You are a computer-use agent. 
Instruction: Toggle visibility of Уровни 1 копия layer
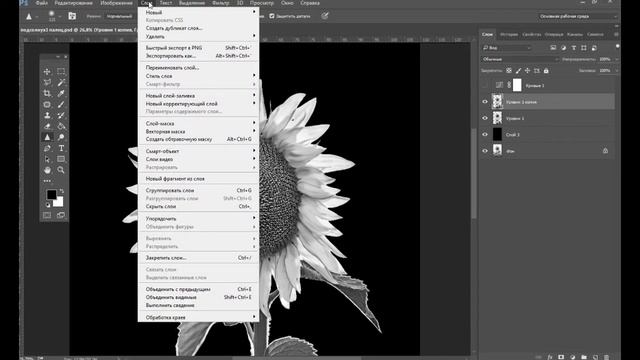click(485, 102)
